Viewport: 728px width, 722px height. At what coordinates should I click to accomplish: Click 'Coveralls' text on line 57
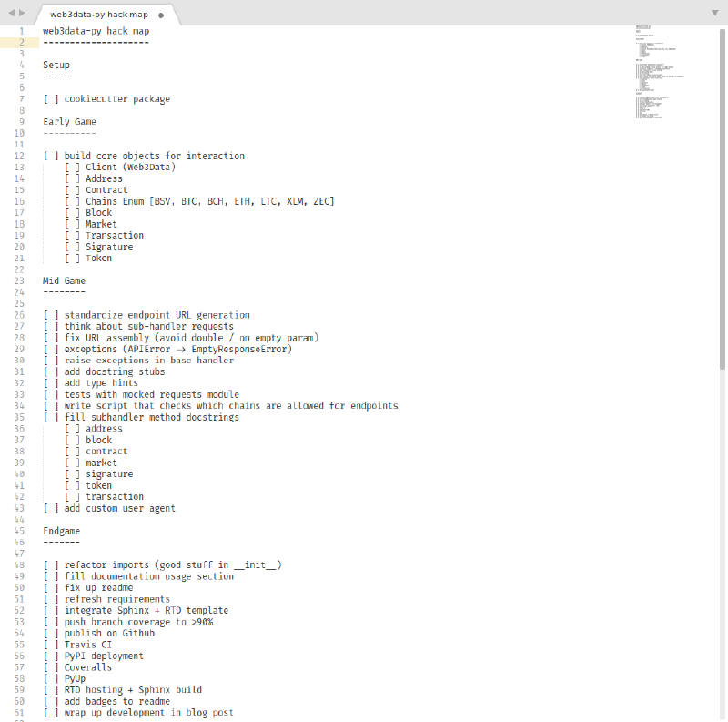pyautogui.click(x=87, y=667)
